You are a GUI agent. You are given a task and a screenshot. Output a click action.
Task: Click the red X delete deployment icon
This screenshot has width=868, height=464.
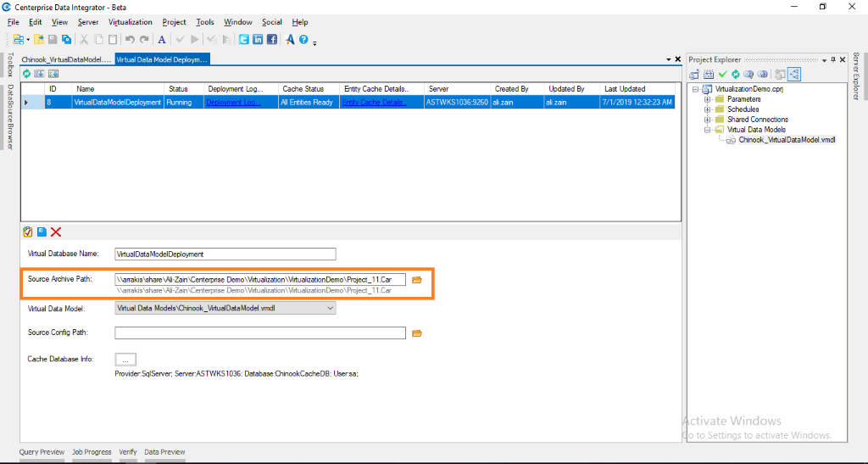pyautogui.click(x=56, y=232)
